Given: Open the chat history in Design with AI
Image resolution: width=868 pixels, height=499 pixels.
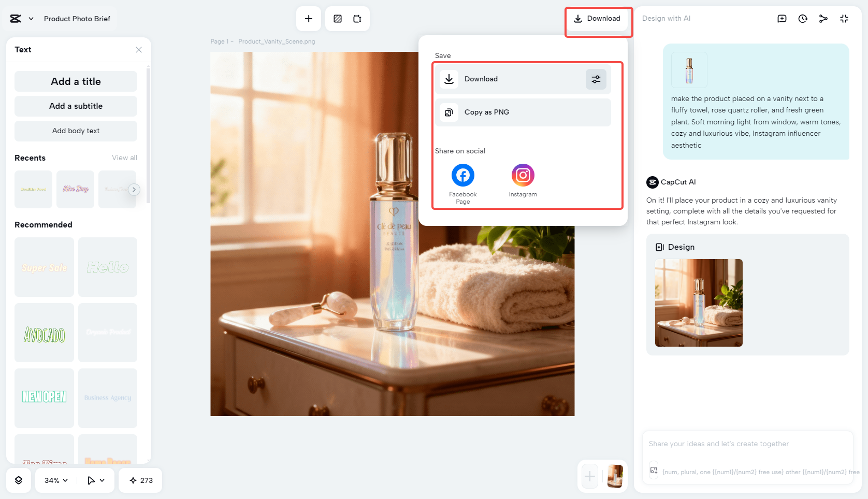Looking at the screenshot, I should pyautogui.click(x=802, y=18).
